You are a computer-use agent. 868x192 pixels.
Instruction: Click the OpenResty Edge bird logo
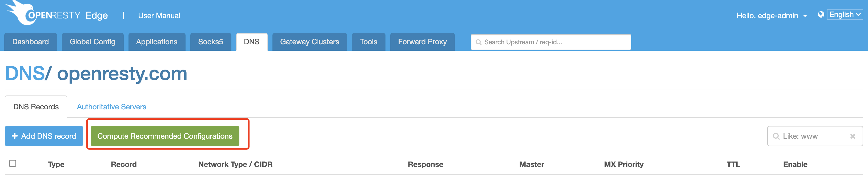pyautogui.click(x=20, y=13)
